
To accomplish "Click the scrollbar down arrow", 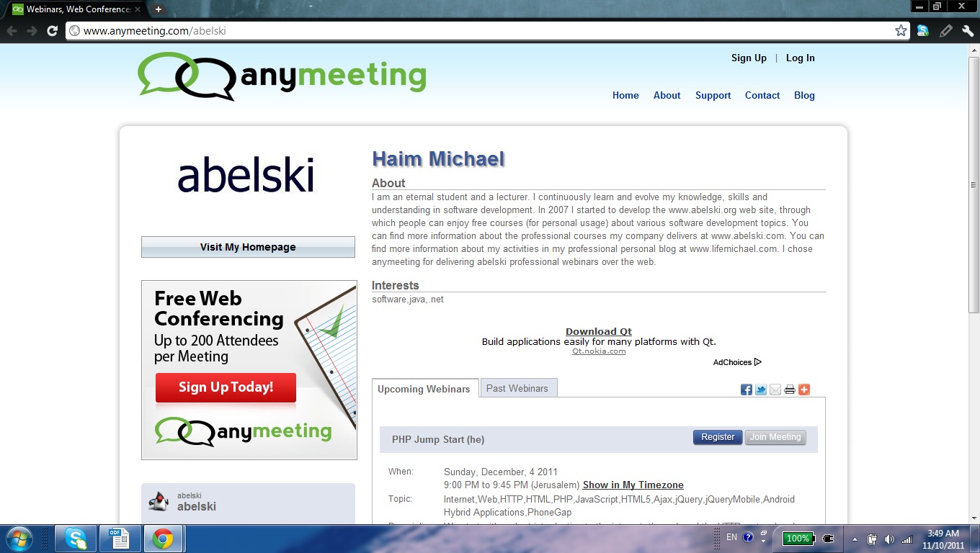I will (x=974, y=518).
